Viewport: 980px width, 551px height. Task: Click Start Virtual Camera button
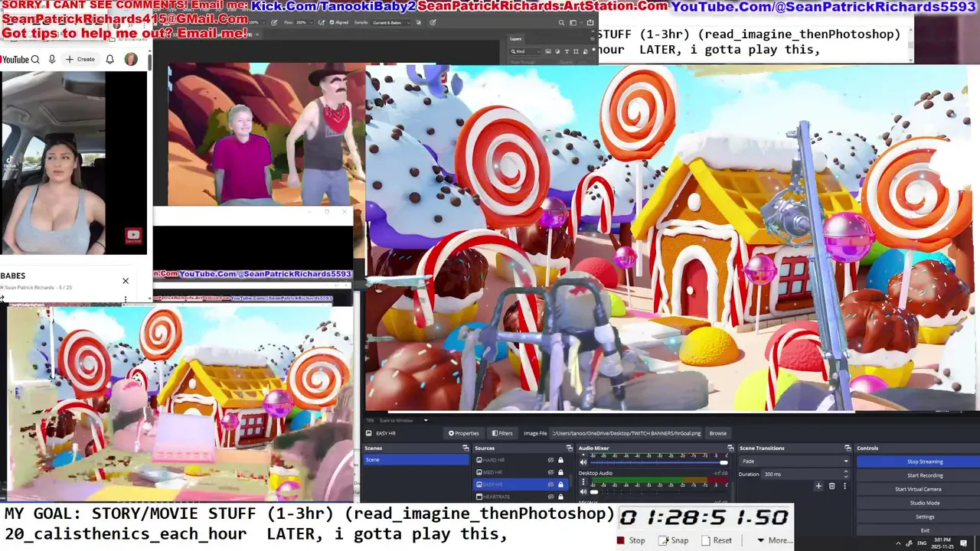(x=919, y=489)
